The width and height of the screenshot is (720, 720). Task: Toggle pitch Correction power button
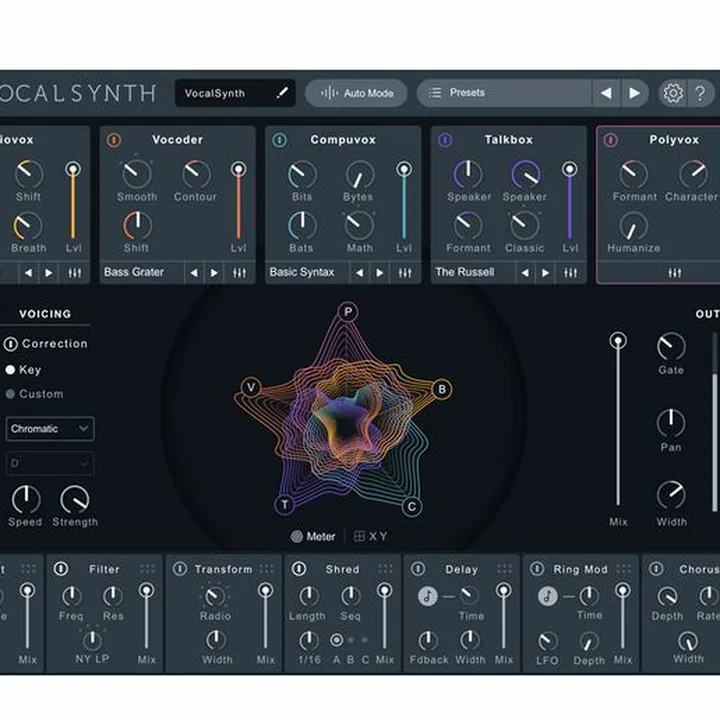(11, 344)
